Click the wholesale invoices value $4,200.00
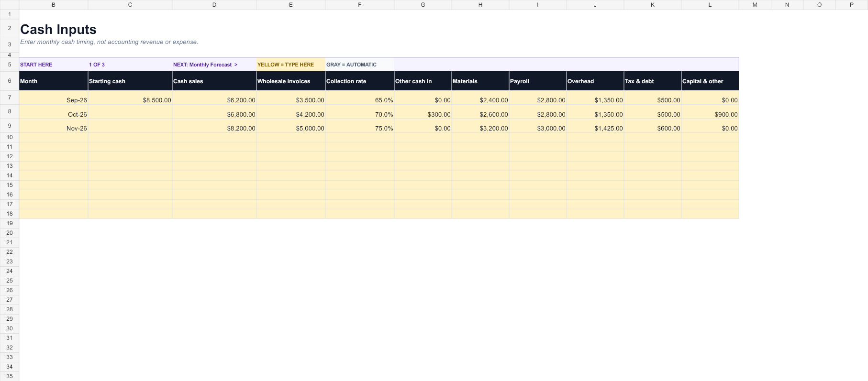 [x=291, y=112]
